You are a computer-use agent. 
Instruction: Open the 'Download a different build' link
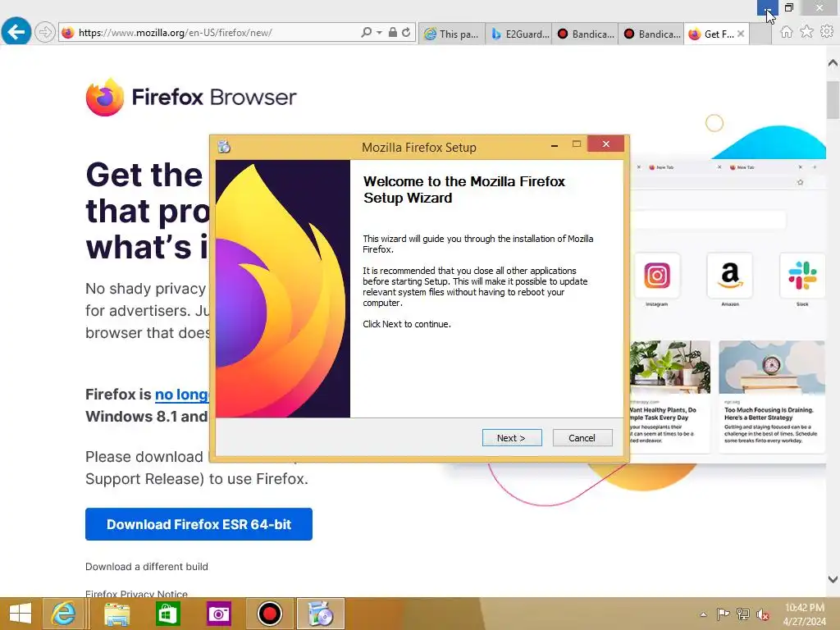point(147,567)
